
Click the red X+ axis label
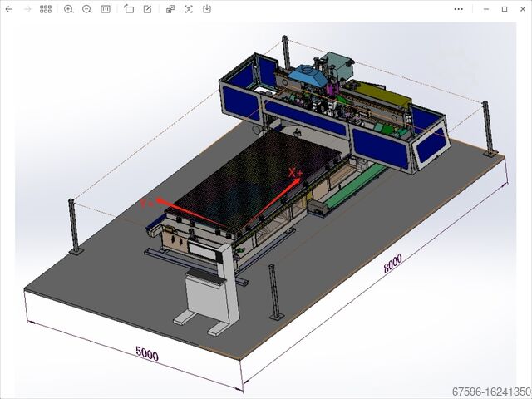tap(295, 173)
